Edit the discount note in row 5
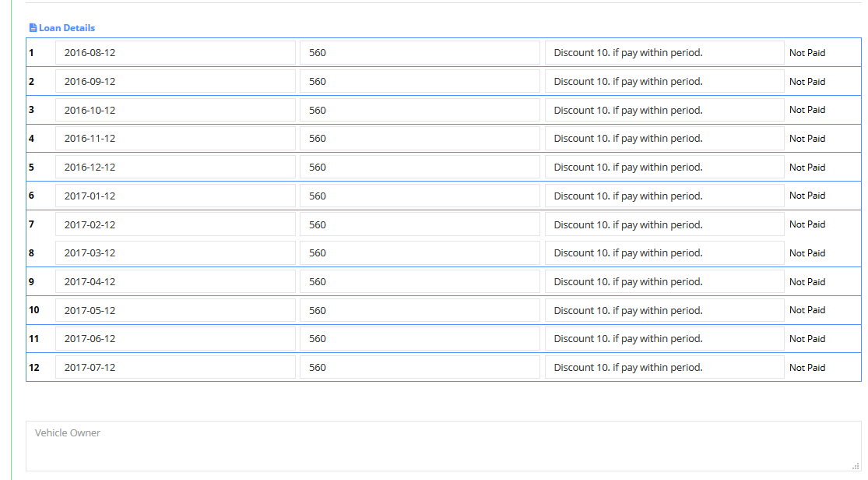This screenshot has width=868, height=480. tap(665, 167)
